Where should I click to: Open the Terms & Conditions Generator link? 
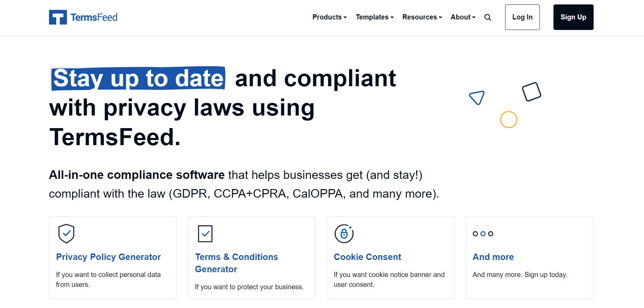tap(236, 263)
